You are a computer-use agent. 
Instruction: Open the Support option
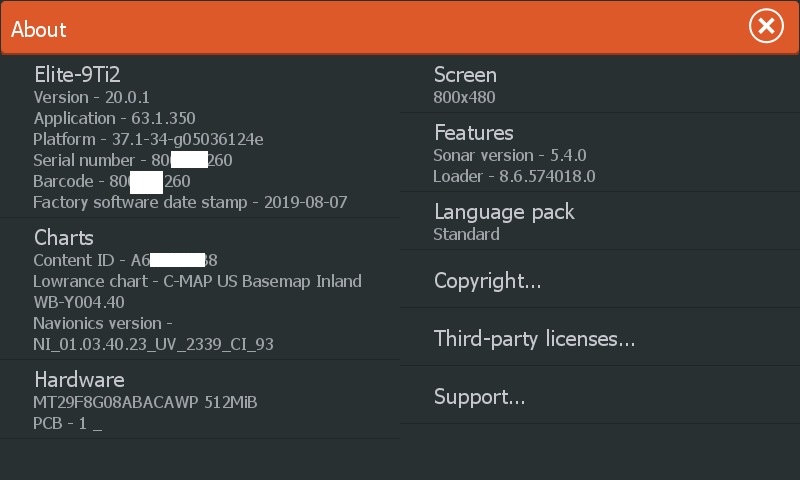click(479, 397)
